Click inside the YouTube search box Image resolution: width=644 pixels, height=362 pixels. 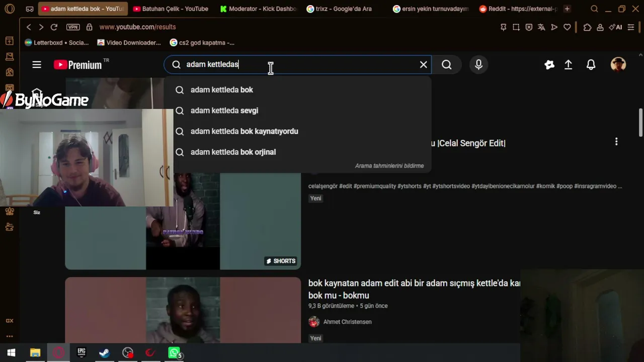click(297, 64)
